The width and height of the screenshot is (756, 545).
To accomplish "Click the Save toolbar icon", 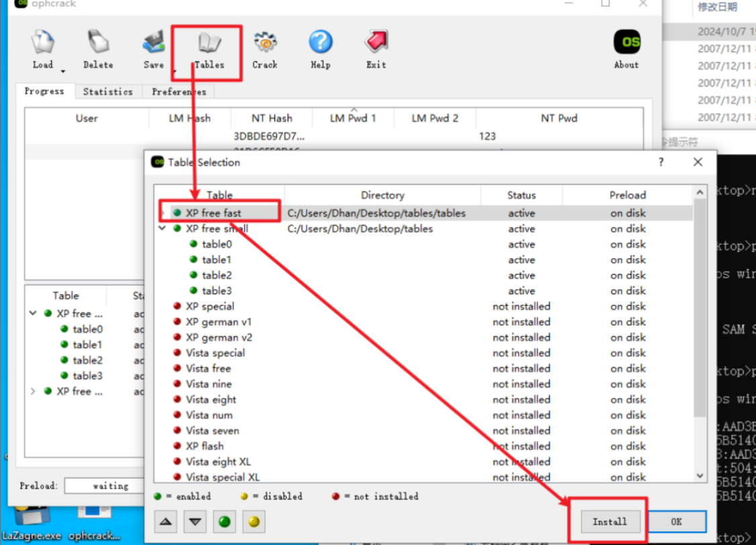I will click(x=154, y=49).
